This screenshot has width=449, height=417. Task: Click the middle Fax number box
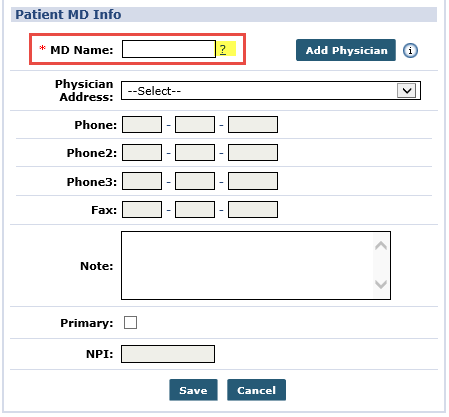pyautogui.click(x=195, y=209)
